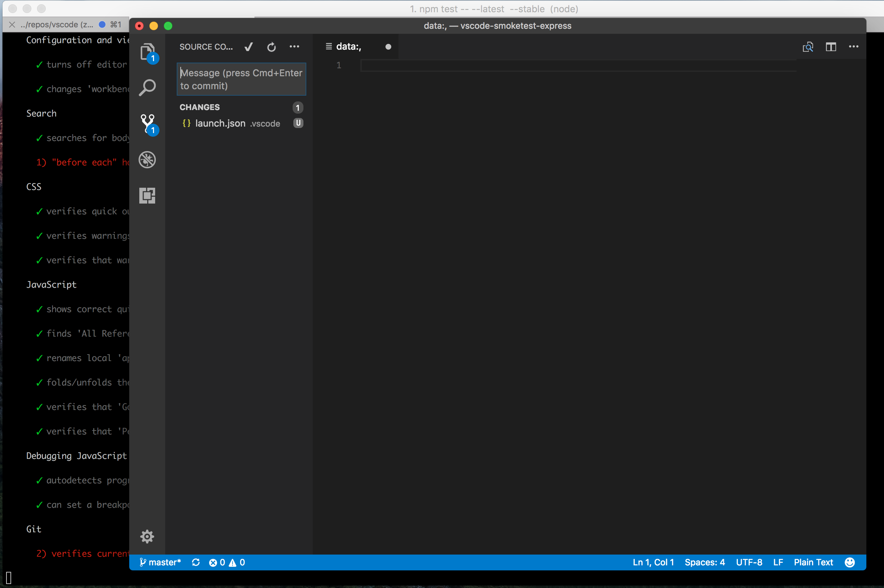Image resolution: width=884 pixels, height=588 pixels.
Task: Refresh the source control changes
Action: tap(271, 47)
